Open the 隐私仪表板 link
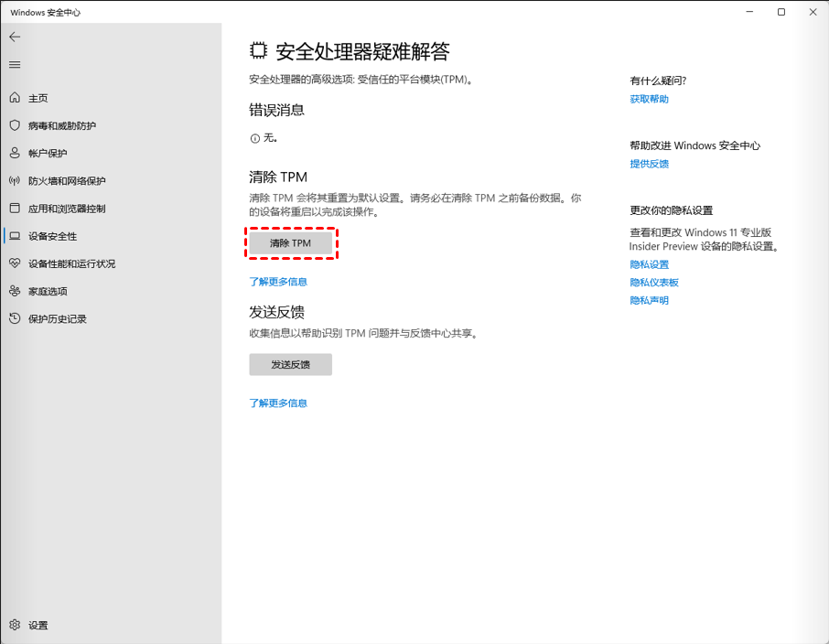 (653, 283)
